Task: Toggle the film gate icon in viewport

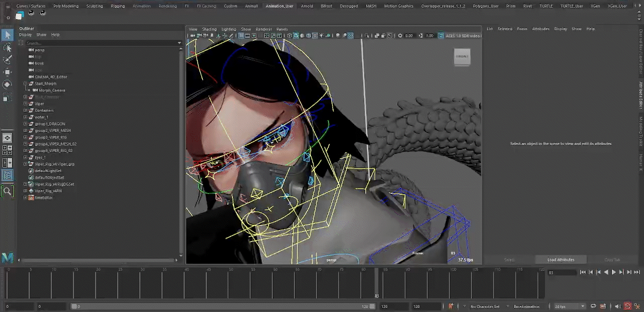Action: [248, 36]
